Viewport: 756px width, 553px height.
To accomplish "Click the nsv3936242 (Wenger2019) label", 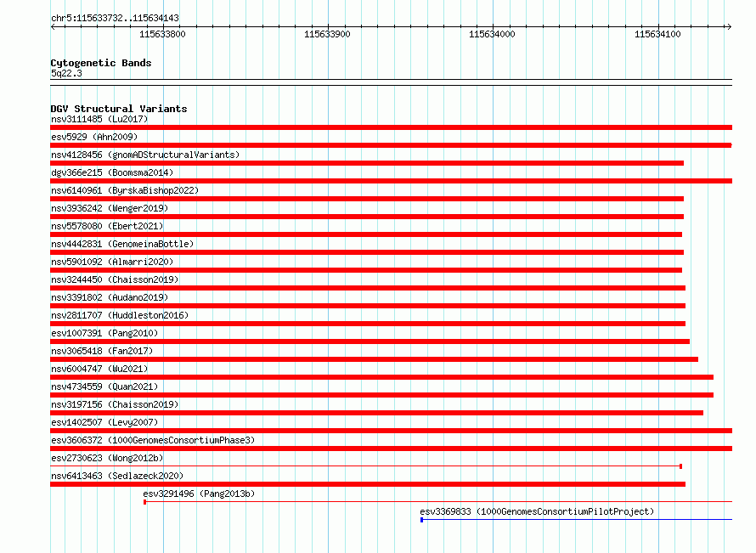I will click(x=110, y=208).
